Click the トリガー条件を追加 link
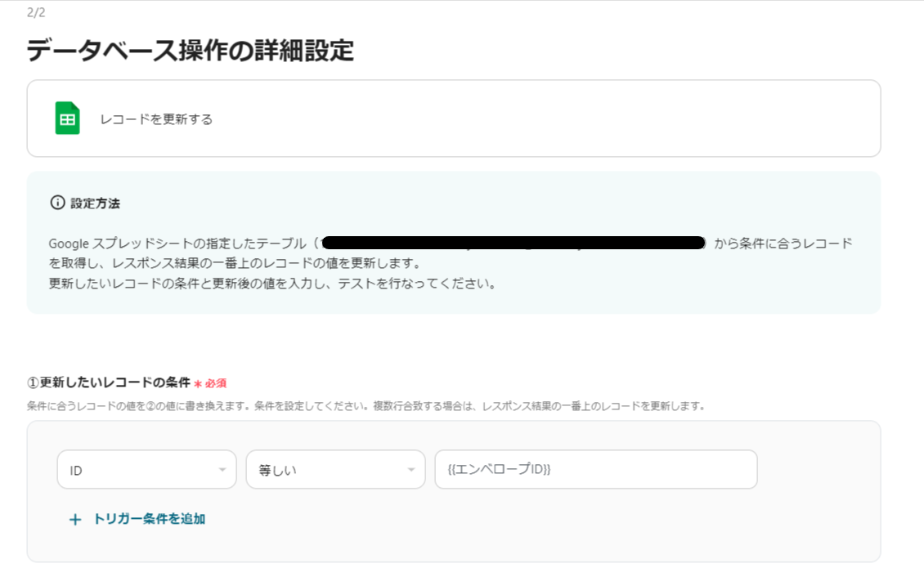Image resolution: width=924 pixels, height=581 pixels. click(149, 519)
